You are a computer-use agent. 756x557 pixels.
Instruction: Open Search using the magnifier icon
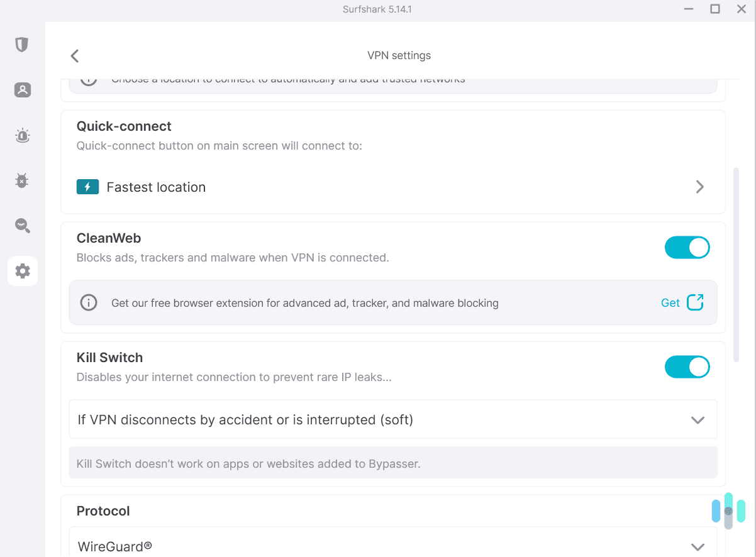(22, 226)
